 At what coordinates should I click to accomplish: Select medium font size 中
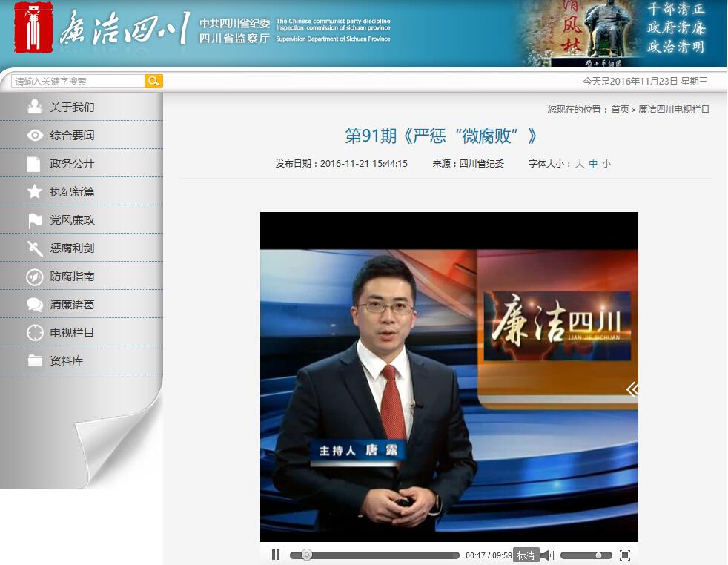point(593,164)
